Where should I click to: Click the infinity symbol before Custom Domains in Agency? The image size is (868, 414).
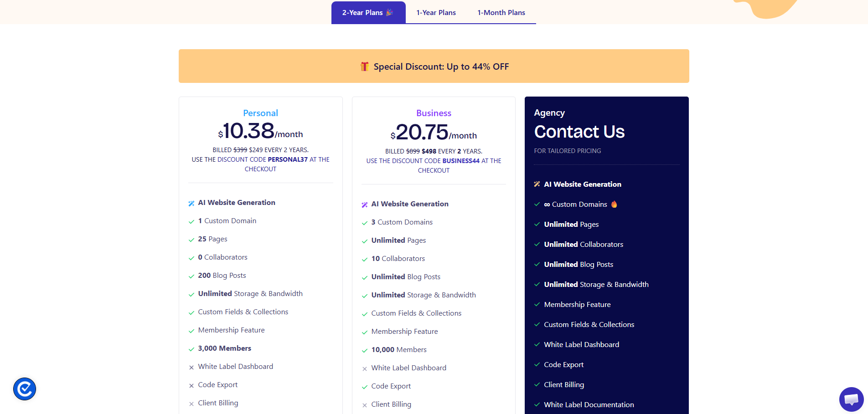click(547, 204)
